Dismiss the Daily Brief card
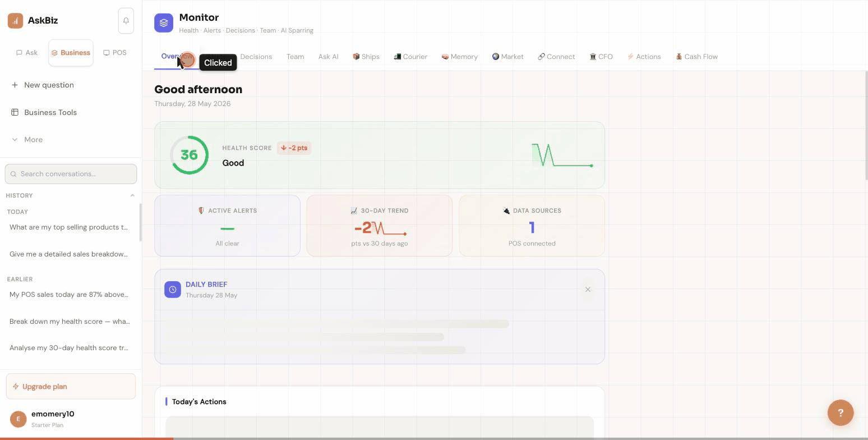This screenshot has height=440, width=868. pyautogui.click(x=588, y=290)
